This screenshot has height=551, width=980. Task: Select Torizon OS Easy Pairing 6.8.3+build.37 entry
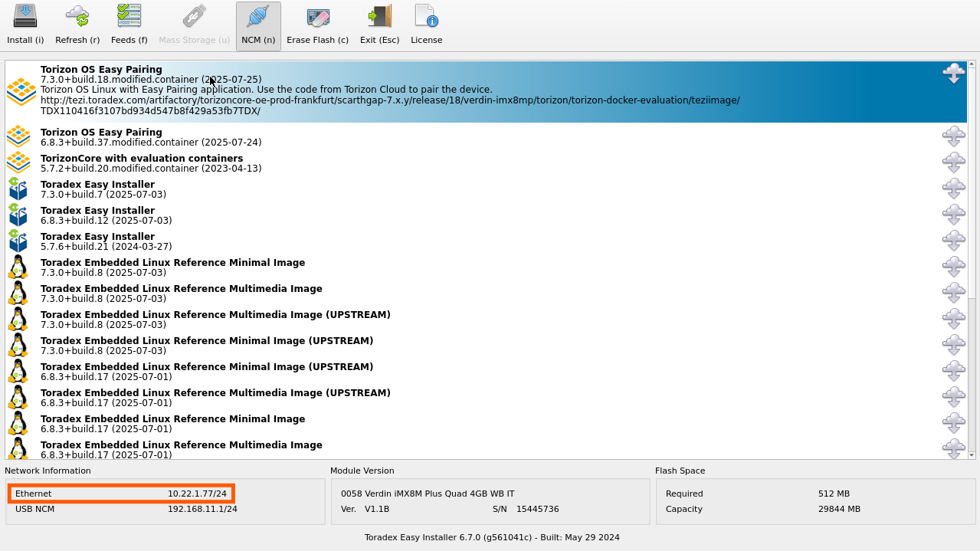[x=486, y=137]
